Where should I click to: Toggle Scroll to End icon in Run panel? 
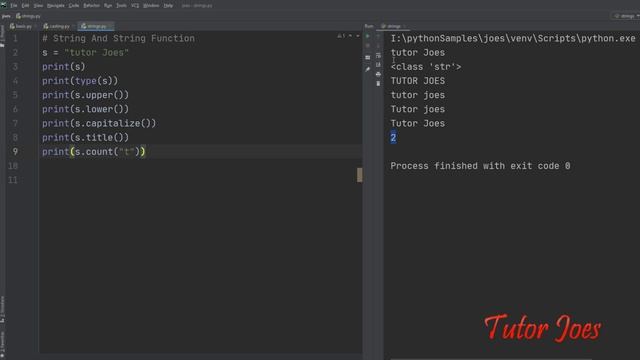click(378, 64)
